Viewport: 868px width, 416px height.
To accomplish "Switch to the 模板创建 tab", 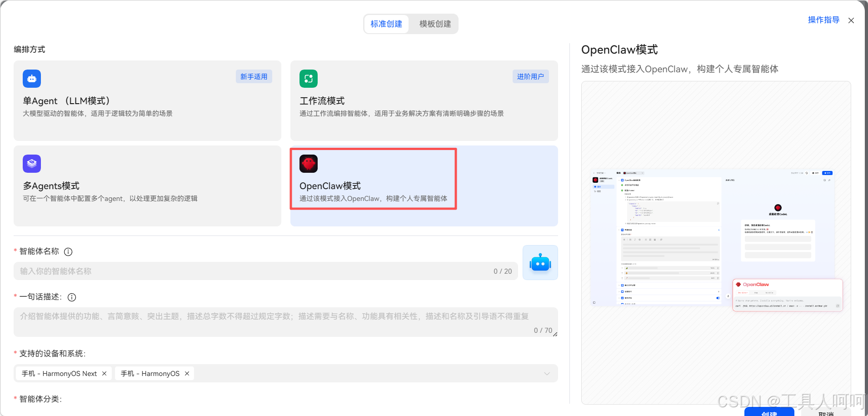I will click(434, 24).
